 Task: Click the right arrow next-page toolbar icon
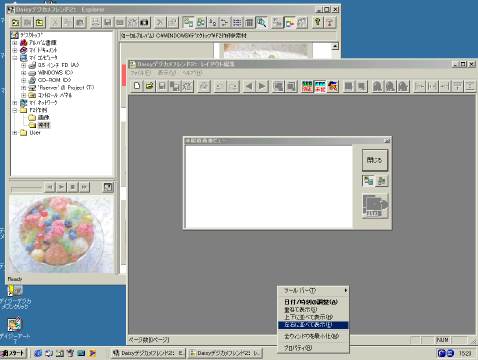click(x=263, y=86)
